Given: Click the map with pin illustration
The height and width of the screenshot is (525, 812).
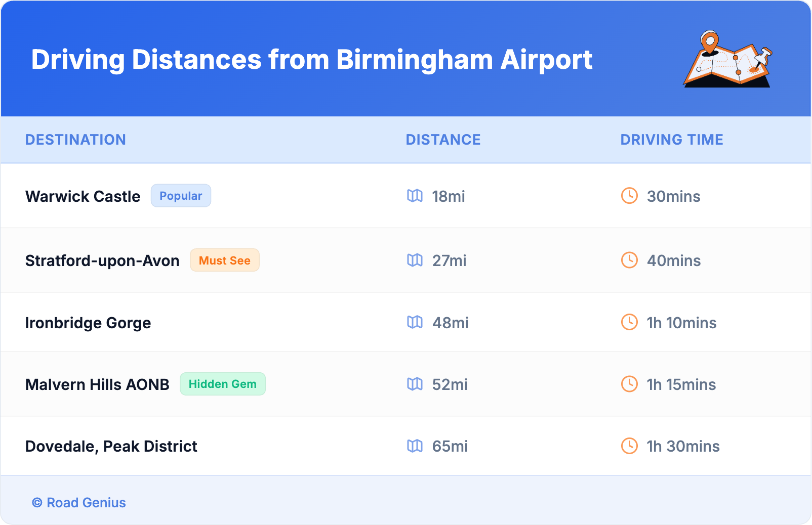Looking at the screenshot, I should click(x=728, y=60).
